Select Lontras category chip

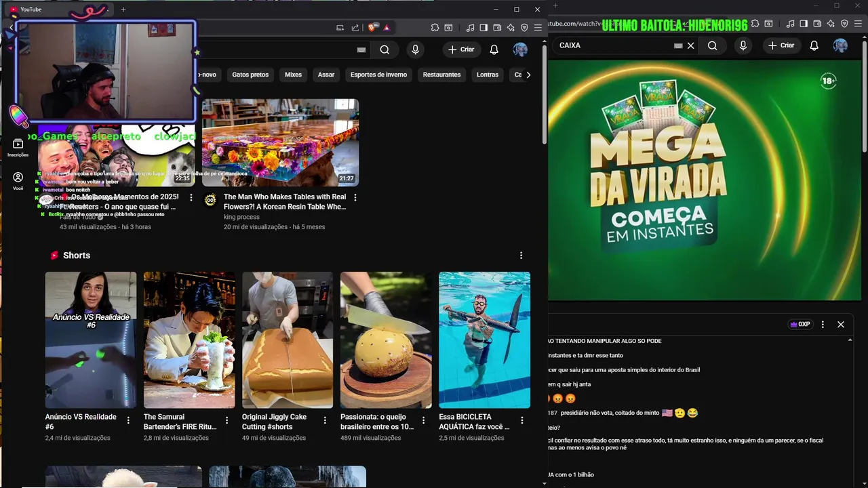(x=488, y=75)
